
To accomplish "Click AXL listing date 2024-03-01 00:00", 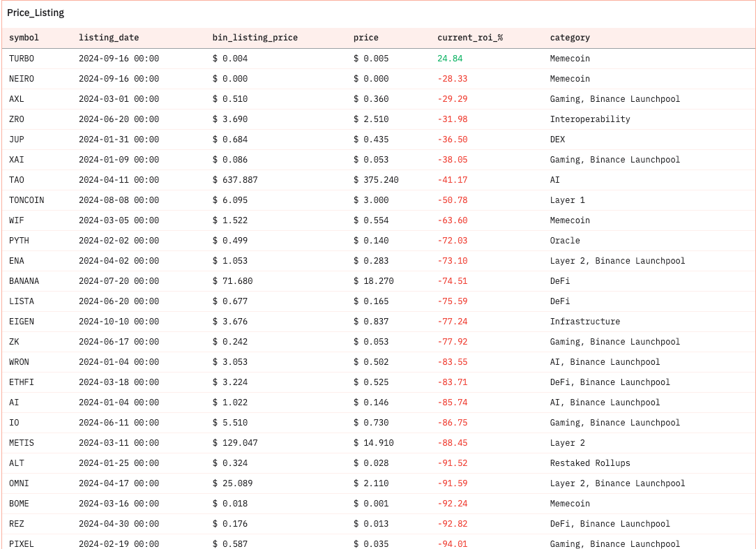I will coord(119,99).
